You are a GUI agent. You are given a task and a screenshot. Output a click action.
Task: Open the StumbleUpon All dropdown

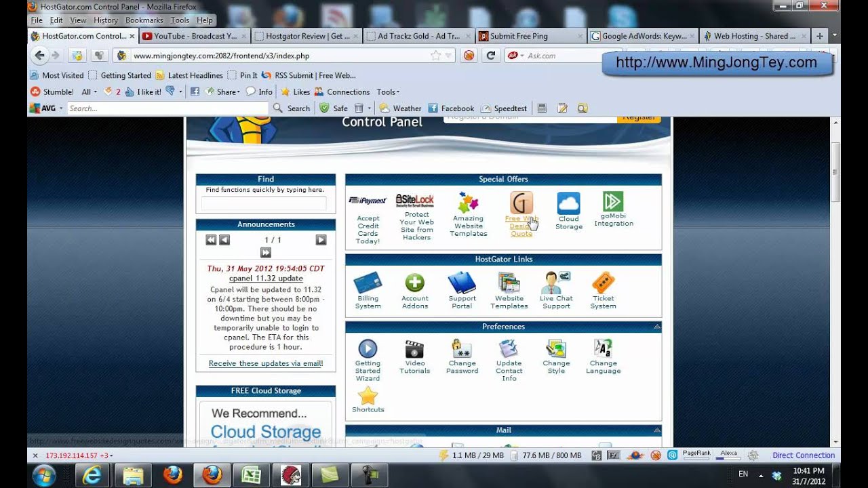coord(90,91)
